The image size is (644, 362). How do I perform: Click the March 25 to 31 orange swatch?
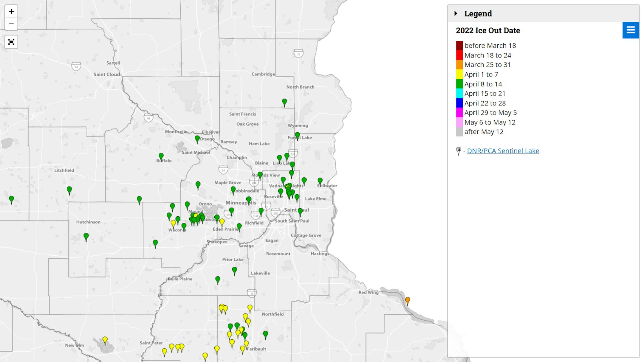[459, 65]
